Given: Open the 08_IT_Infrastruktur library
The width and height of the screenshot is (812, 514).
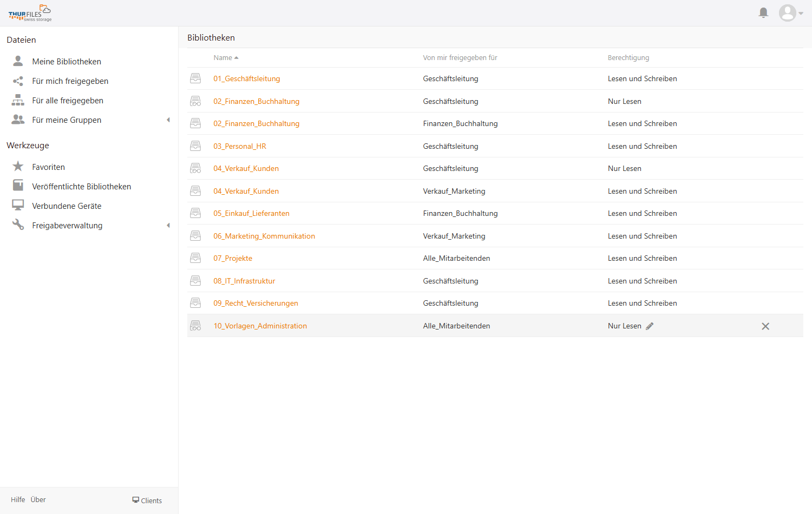Looking at the screenshot, I should pos(244,281).
